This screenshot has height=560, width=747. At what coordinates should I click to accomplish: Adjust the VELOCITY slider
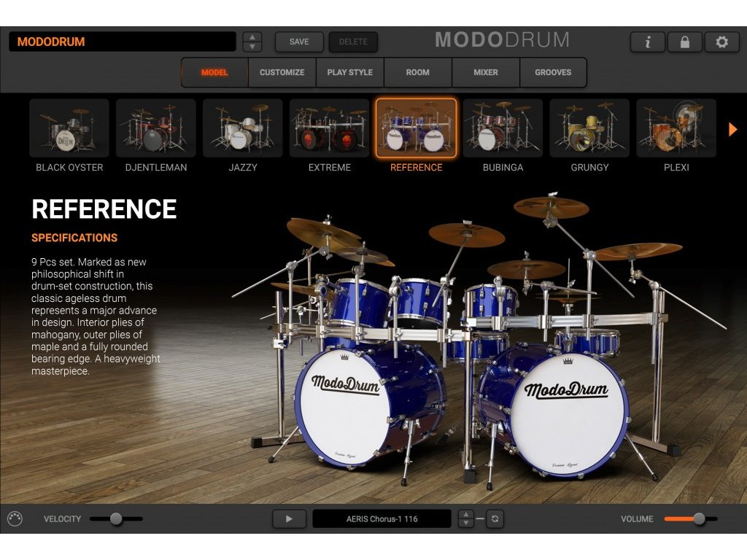(x=115, y=518)
